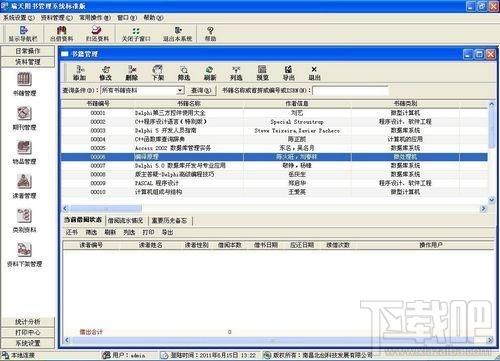Screen dimensions: 500x361
Task: Open 期刊管理 (Periodical management) in sidebar
Action: coord(24,118)
